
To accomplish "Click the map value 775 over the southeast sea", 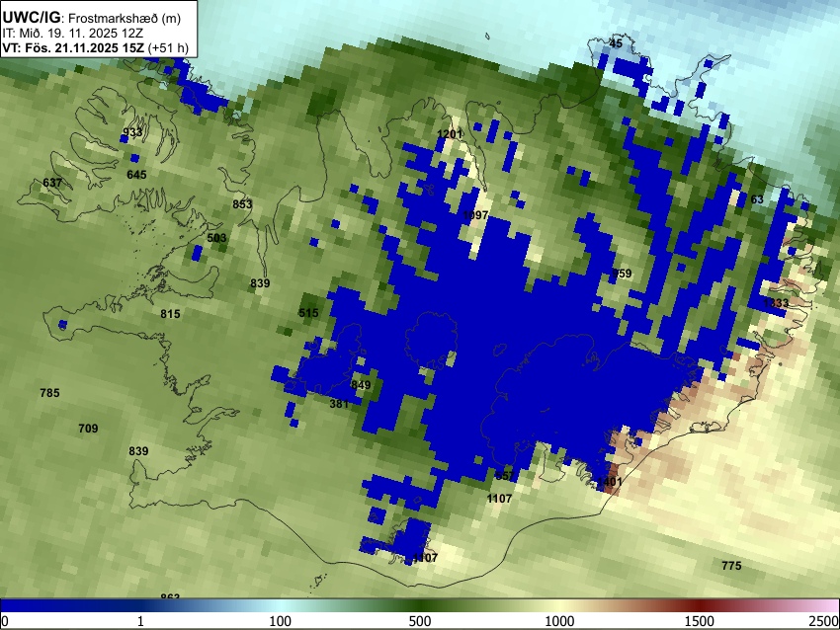I will pos(731,566).
